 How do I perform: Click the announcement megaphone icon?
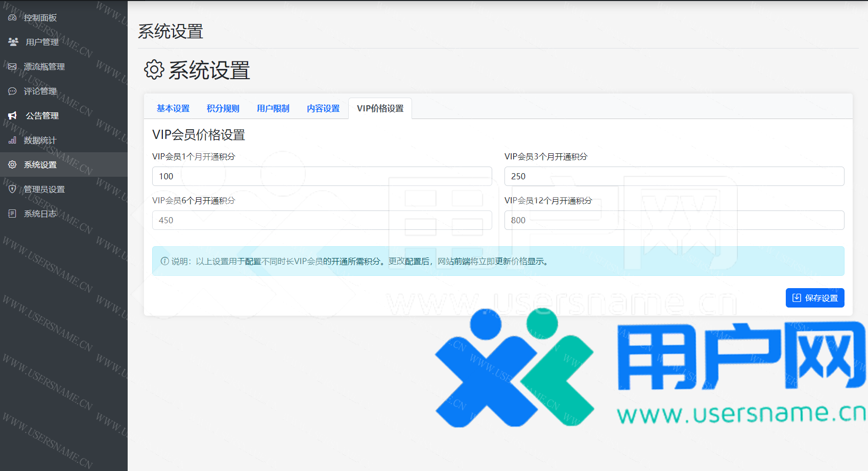click(13, 115)
